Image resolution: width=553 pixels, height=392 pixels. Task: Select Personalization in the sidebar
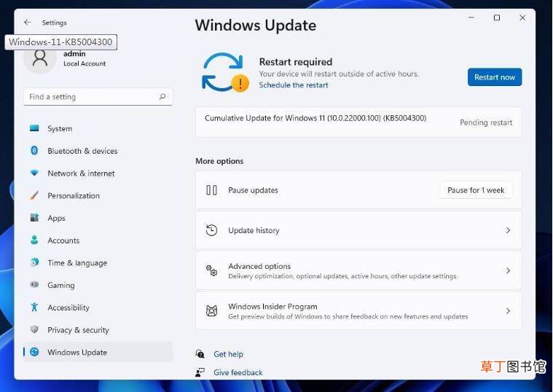98,195
